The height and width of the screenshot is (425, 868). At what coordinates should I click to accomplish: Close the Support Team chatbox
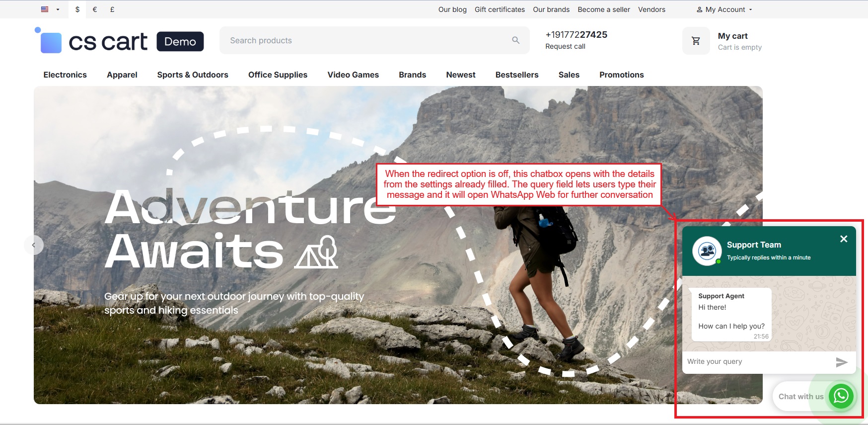click(844, 239)
